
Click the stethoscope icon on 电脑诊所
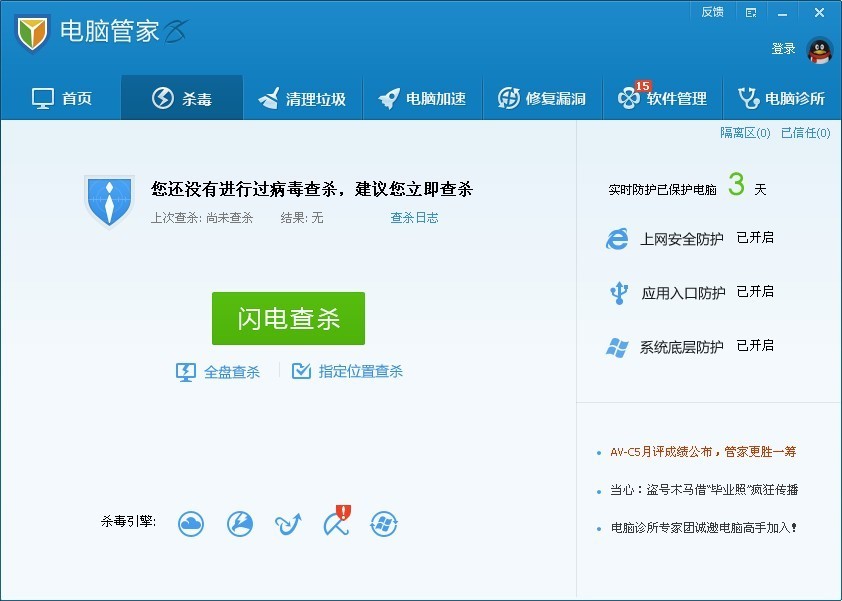click(748, 98)
